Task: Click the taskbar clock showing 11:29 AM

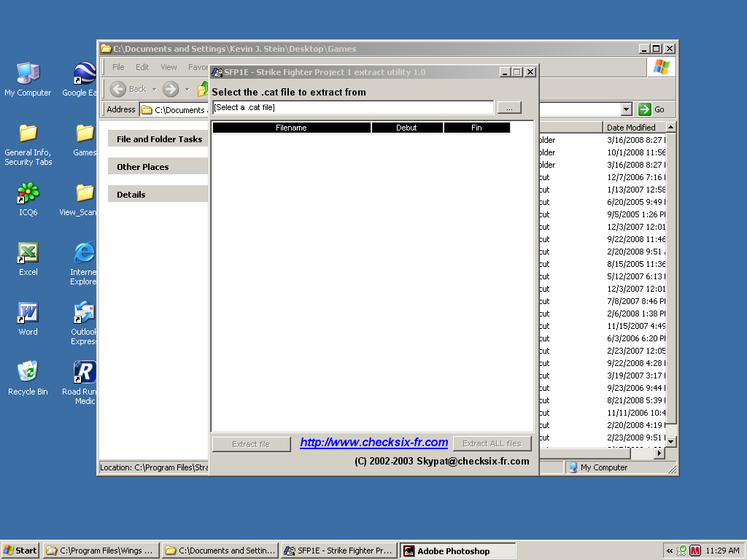Action: point(722,551)
